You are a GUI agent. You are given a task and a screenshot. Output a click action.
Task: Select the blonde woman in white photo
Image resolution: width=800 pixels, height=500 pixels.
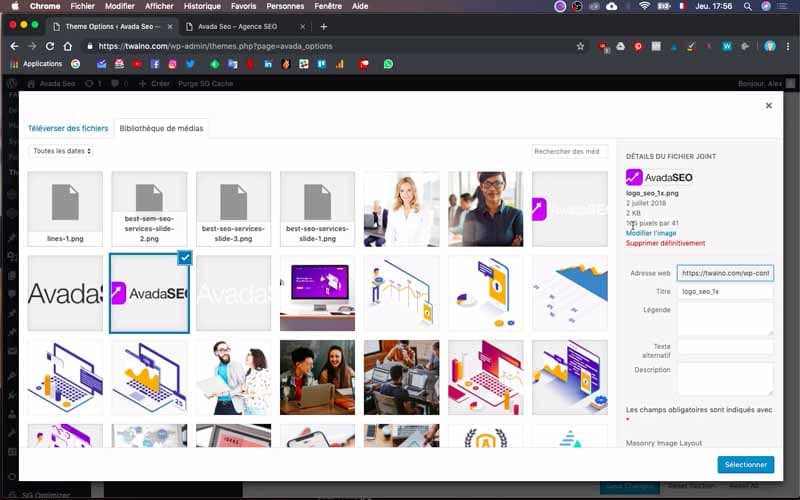[402, 209]
